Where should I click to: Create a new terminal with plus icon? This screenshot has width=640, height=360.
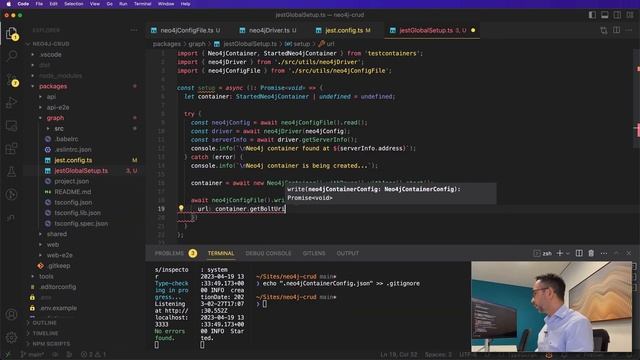click(560, 253)
